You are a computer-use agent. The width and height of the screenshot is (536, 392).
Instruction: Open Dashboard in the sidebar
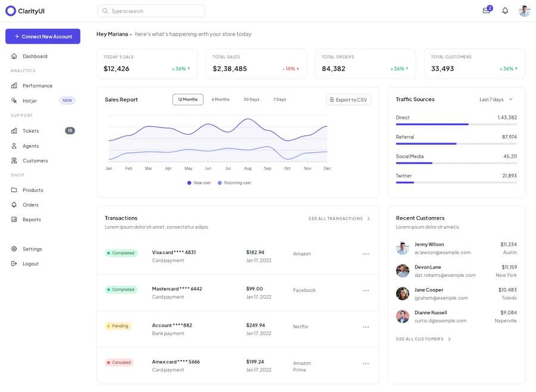pyautogui.click(x=35, y=57)
